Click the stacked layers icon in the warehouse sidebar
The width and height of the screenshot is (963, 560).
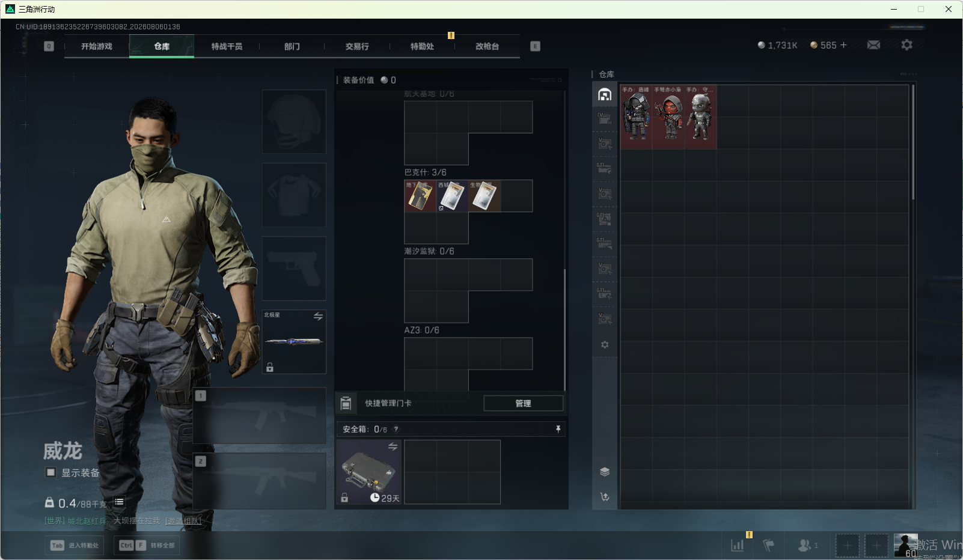[605, 472]
